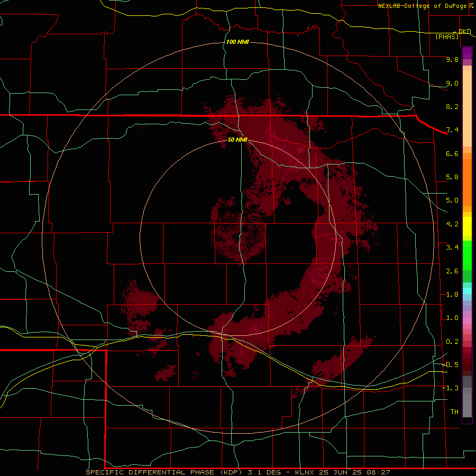Click the 7.4 color scale value

click(x=452, y=130)
